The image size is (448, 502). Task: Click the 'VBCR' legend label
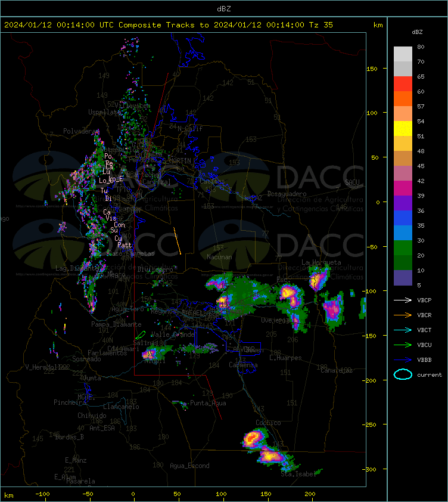coord(424,315)
